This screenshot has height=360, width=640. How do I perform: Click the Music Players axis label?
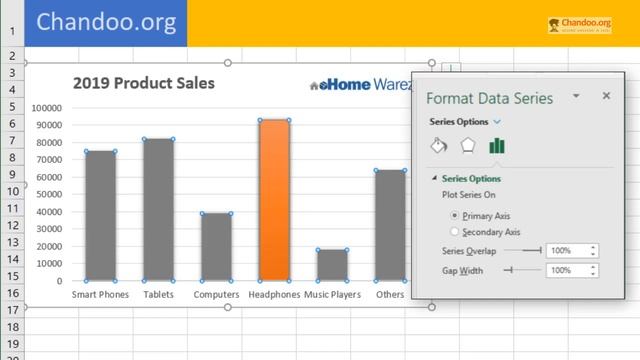[x=332, y=294]
